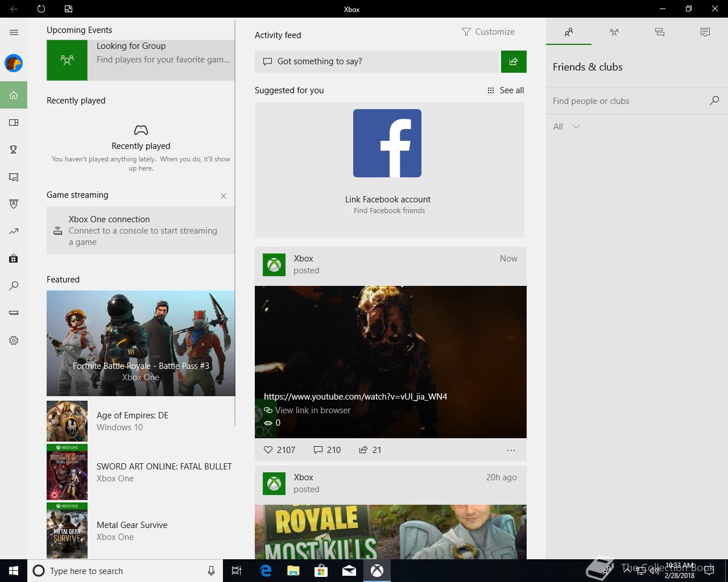Open Microsoft Store from taskbar
Viewport: 728px width, 582px height.
(x=321, y=571)
